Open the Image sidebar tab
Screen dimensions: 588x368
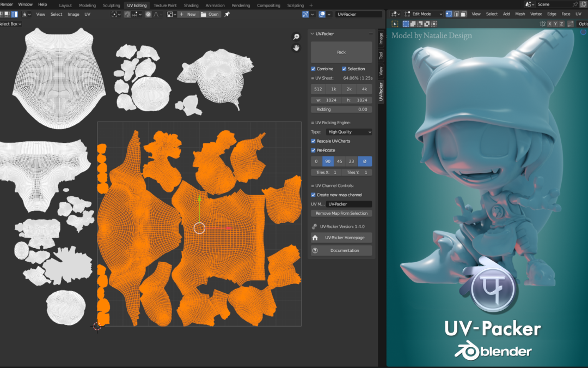[381, 38]
